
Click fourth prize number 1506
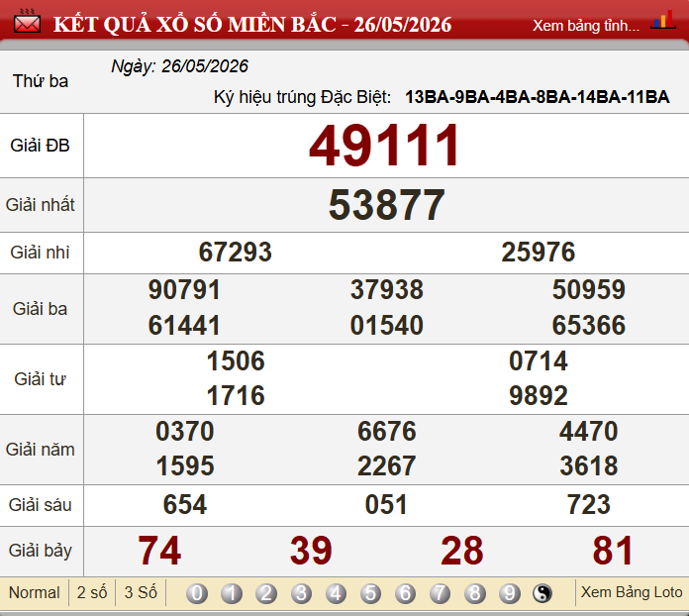point(236,360)
